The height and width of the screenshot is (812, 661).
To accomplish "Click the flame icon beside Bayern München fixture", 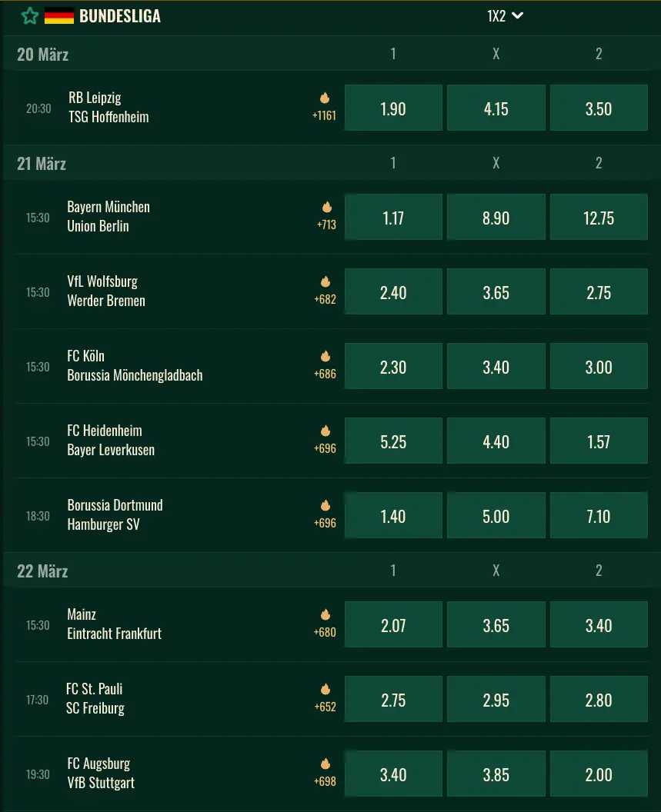I will 328,207.
